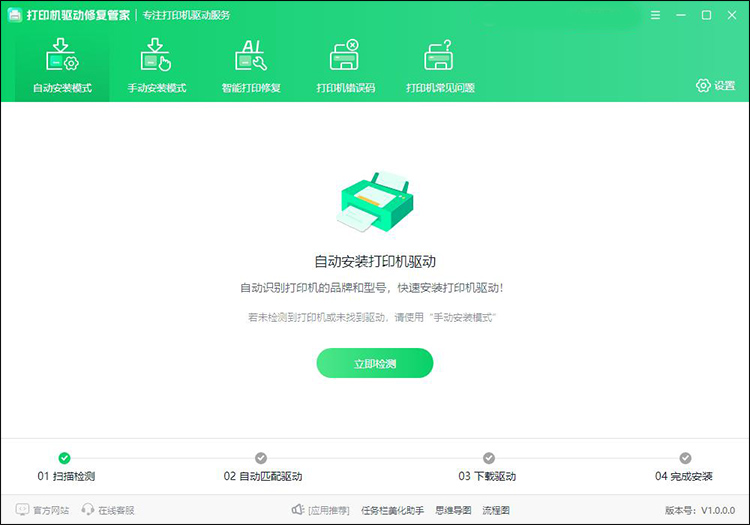750x525 pixels.
Task: Open the 任务栏美化助手 recommended app
Action: point(392,510)
